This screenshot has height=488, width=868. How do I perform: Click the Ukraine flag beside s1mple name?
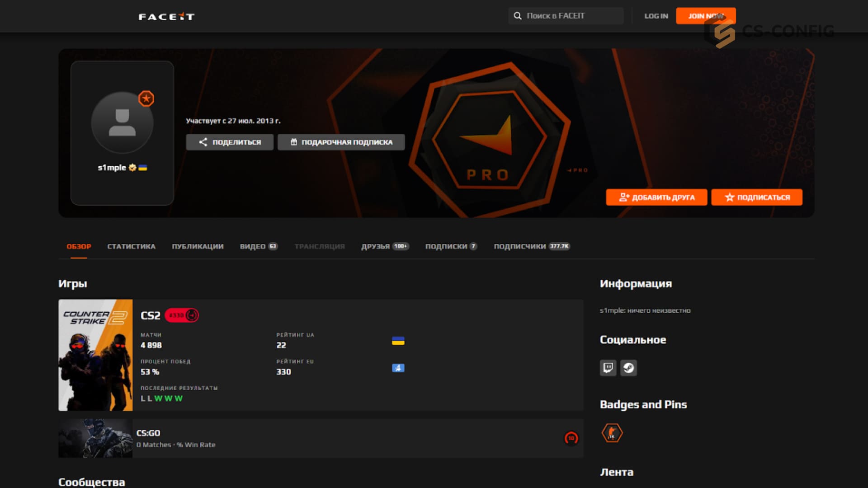click(x=143, y=168)
